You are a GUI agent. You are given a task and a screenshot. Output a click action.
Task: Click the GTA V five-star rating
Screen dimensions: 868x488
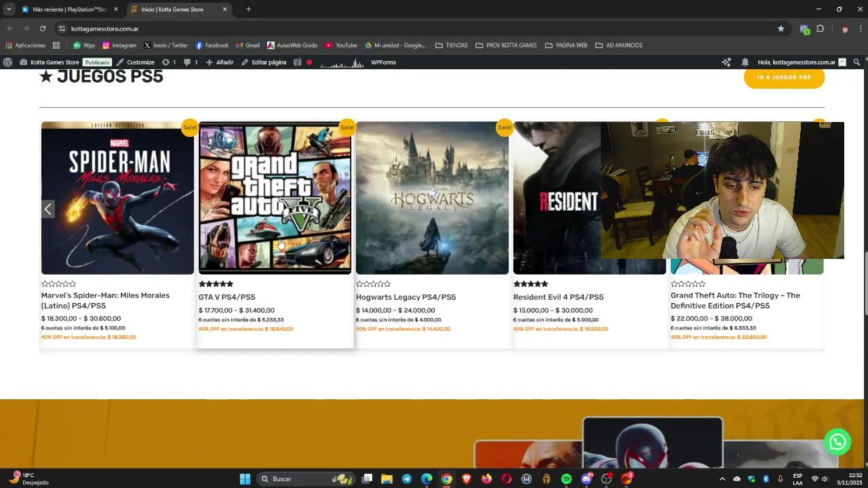[216, 284]
